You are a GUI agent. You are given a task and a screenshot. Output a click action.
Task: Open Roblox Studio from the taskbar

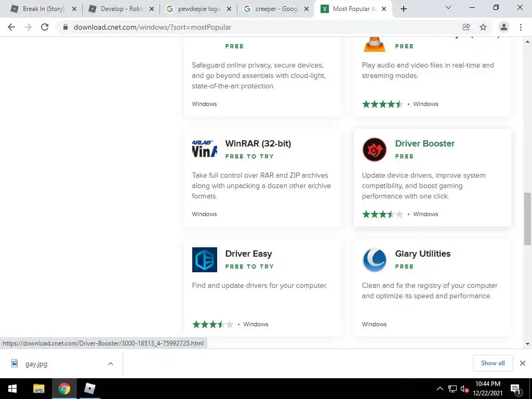point(90,389)
